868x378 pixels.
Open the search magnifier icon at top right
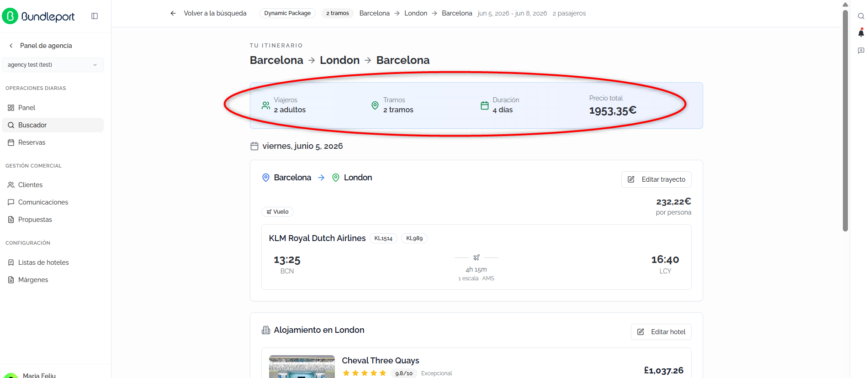[x=861, y=16]
